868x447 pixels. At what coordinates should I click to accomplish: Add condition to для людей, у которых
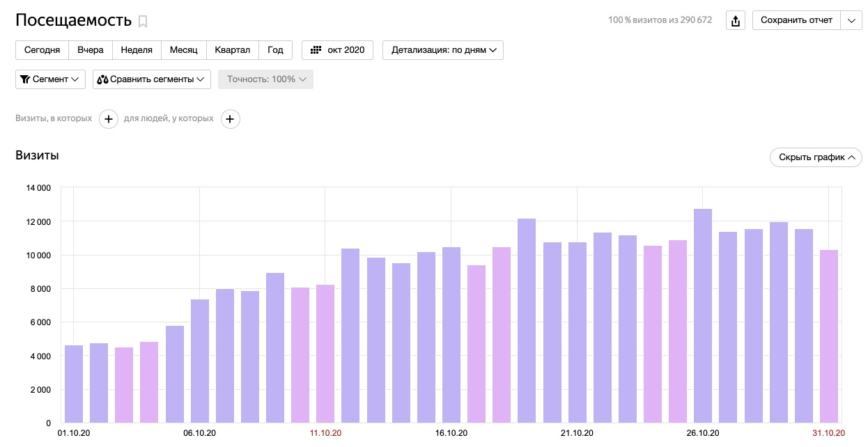[231, 119]
